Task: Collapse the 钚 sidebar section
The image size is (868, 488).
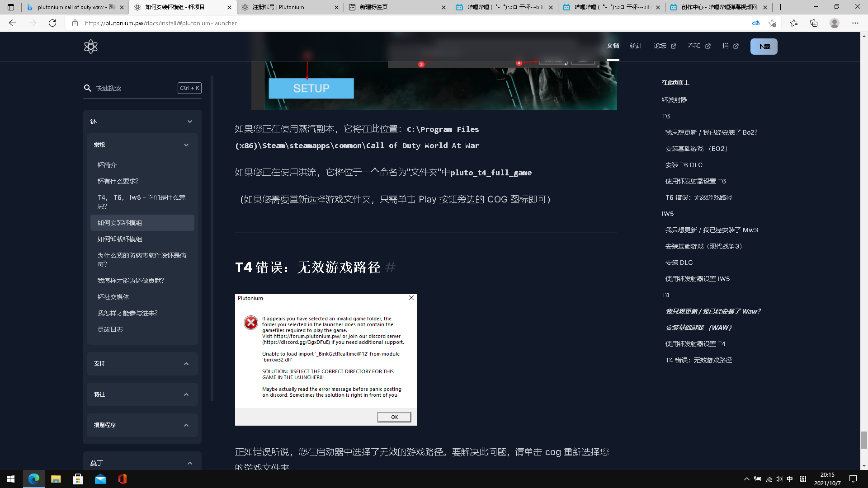Action: 189,121
